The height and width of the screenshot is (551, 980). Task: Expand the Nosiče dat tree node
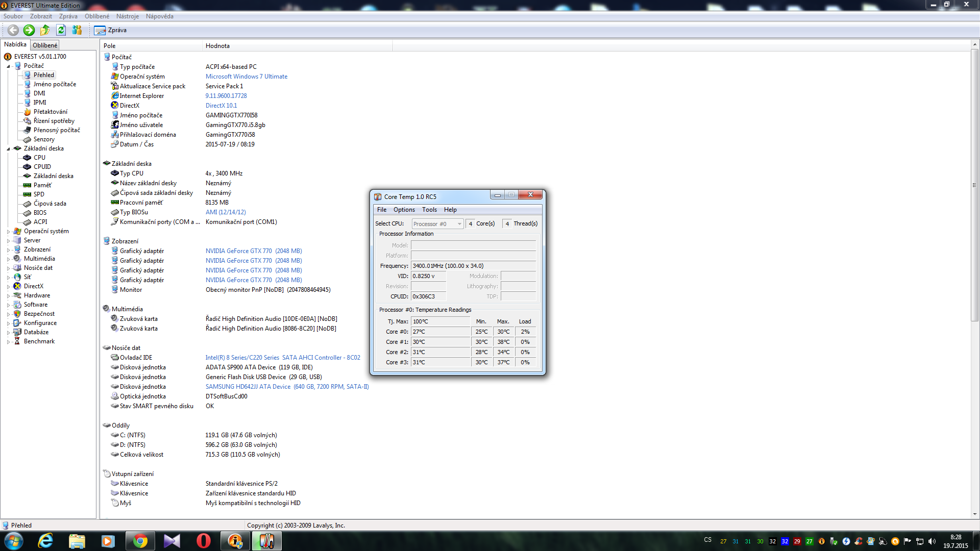pos(8,268)
